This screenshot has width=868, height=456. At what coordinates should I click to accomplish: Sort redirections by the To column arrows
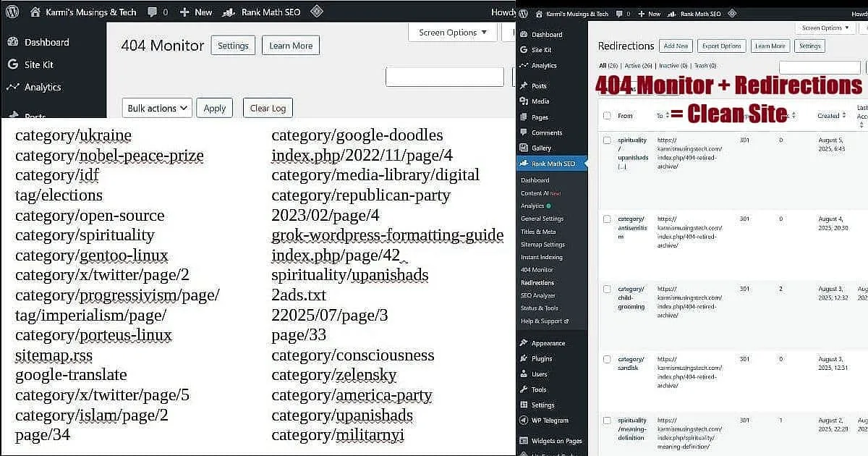point(668,116)
